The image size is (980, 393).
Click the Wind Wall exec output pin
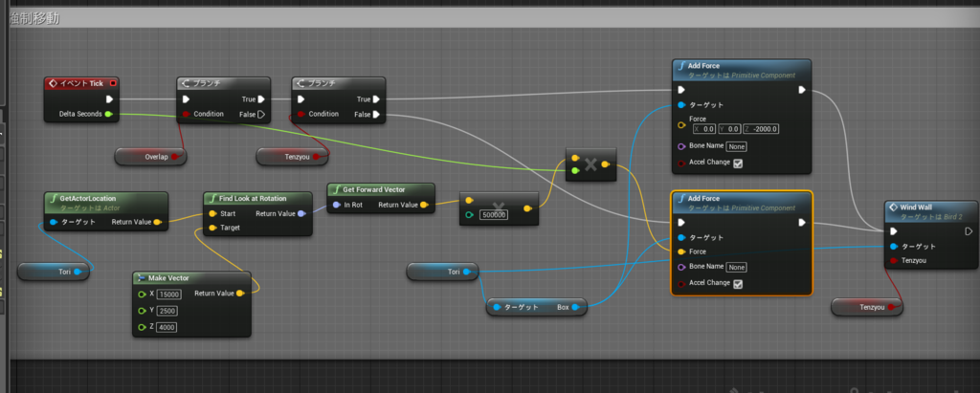pos(969,231)
